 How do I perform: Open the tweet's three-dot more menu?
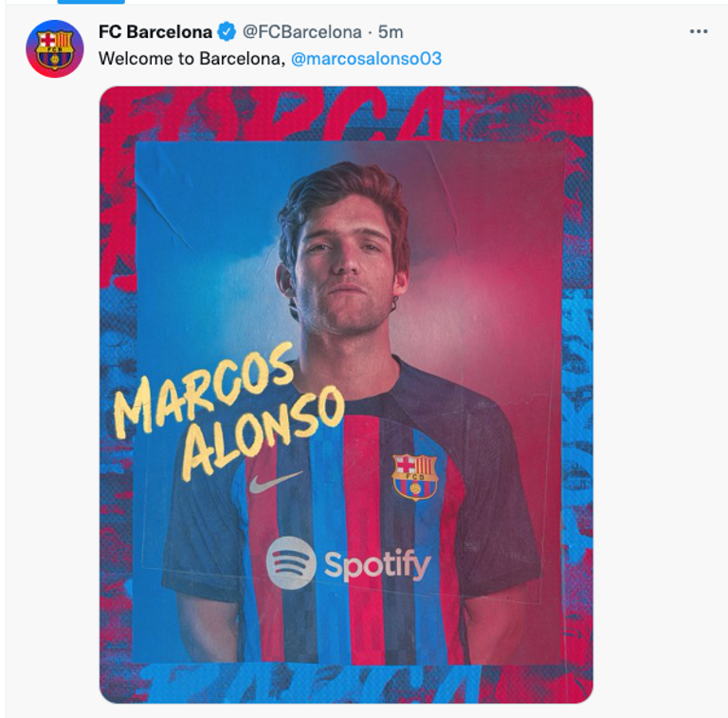[x=699, y=32]
